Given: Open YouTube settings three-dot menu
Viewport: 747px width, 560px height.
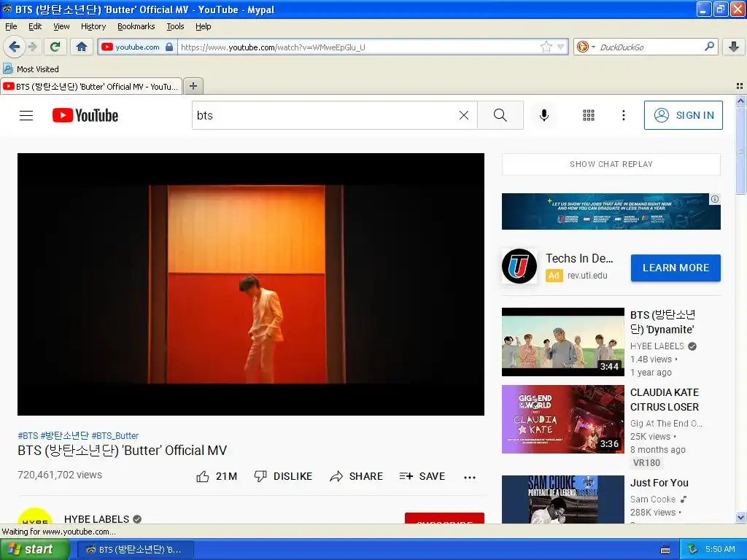Looking at the screenshot, I should (x=623, y=115).
